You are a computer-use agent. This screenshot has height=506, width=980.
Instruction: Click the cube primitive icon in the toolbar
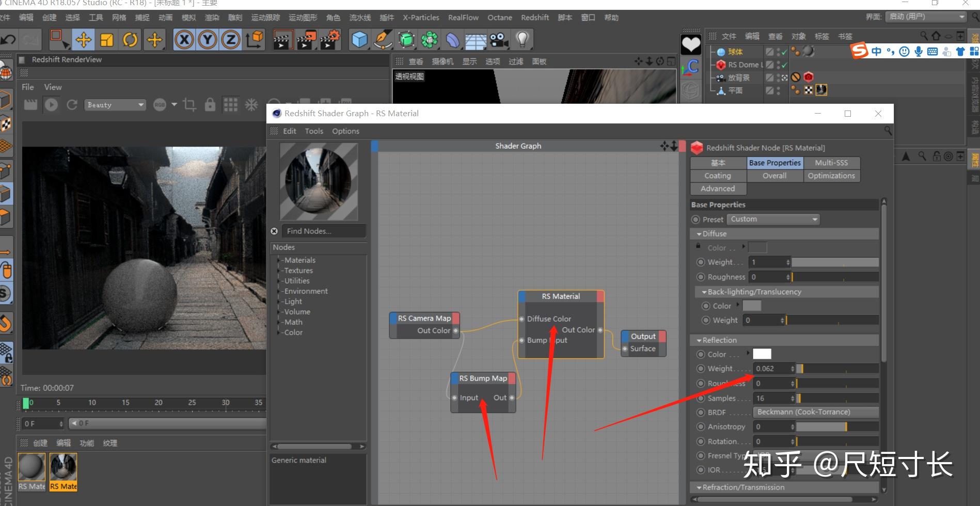tap(358, 39)
